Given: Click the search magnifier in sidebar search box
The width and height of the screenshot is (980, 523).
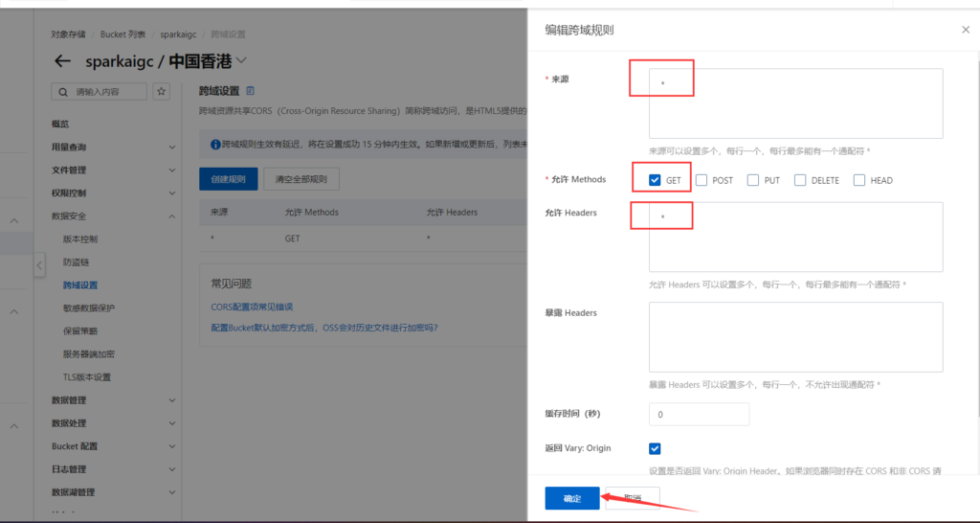Looking at the screenshot, I should tap(65, 92).
